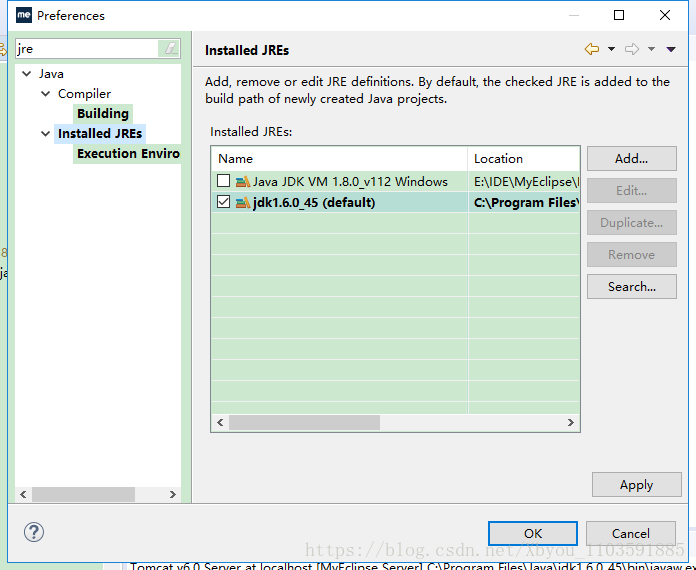Screen dimensions: 696x570
Task: Click the back navigation arrow icon
Action: coord(592,49)
